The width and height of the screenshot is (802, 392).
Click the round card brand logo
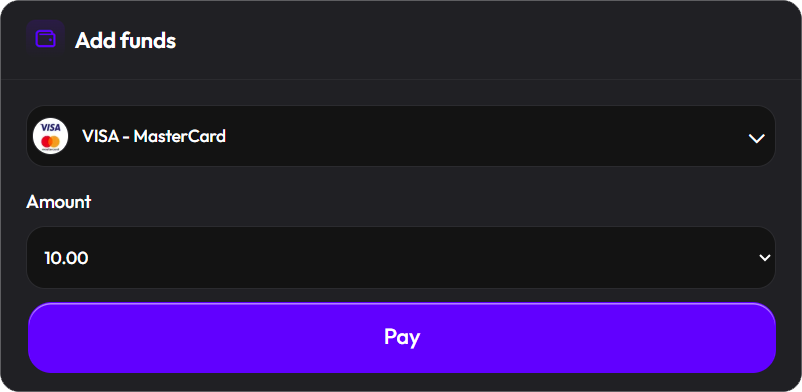pos(51,136)
